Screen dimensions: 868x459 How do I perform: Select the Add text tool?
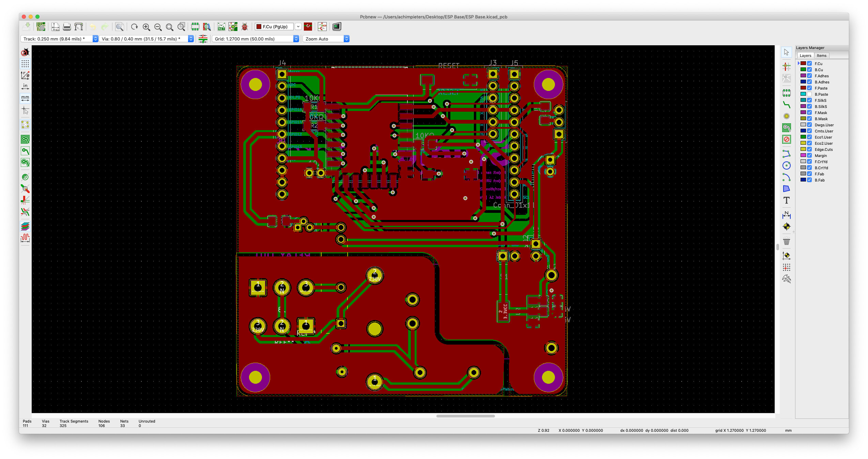tap(786, 201)
